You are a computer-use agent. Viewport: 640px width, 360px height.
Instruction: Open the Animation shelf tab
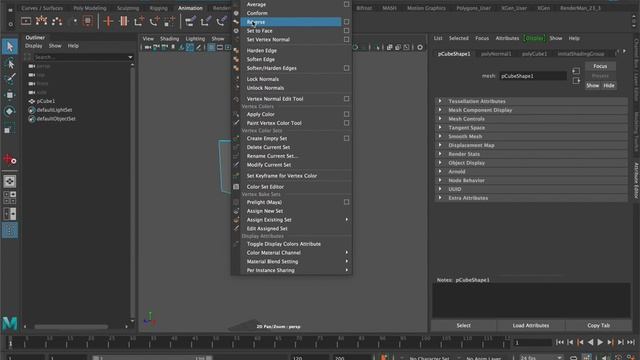click(x=190, y=8)
